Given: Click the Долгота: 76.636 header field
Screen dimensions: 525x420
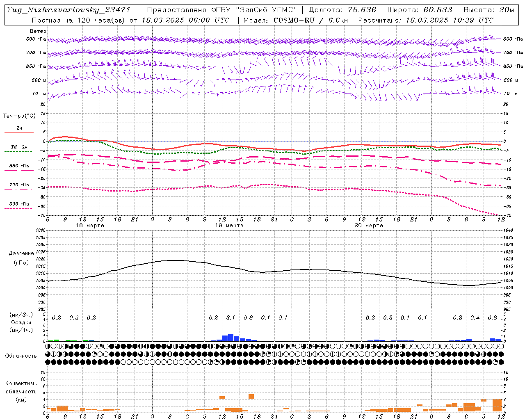Looking at the screenshot, I should (x=342, y=10).
